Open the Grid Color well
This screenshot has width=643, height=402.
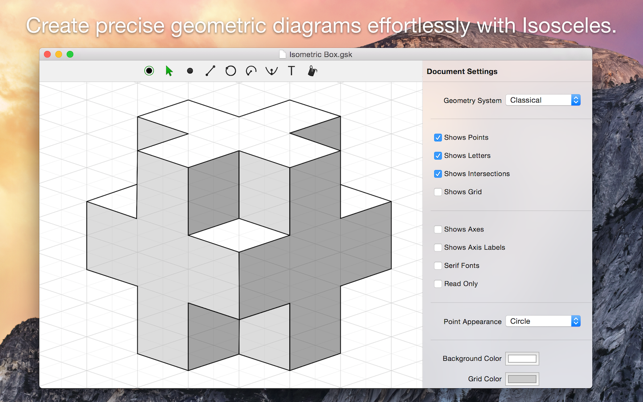pos(522,379)
